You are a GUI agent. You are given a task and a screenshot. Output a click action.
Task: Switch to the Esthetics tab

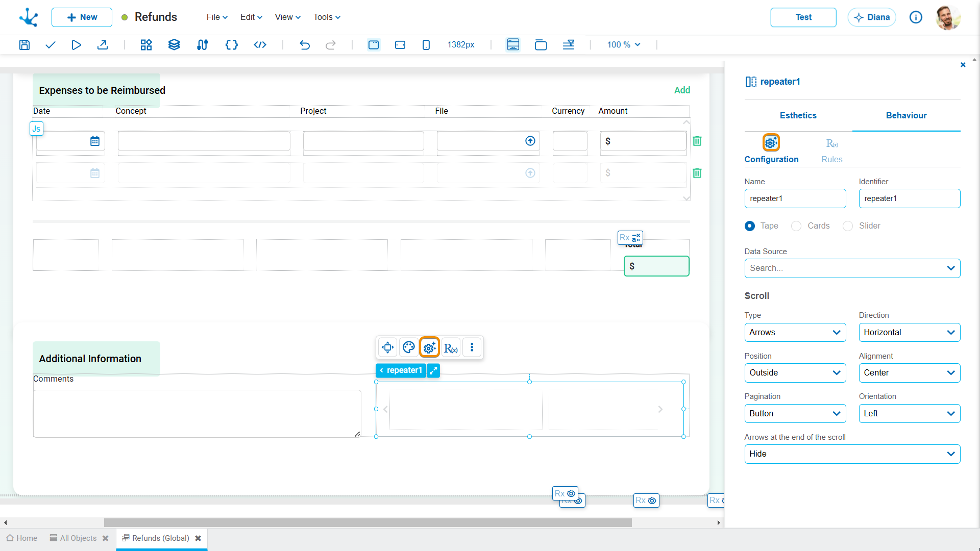798,116
